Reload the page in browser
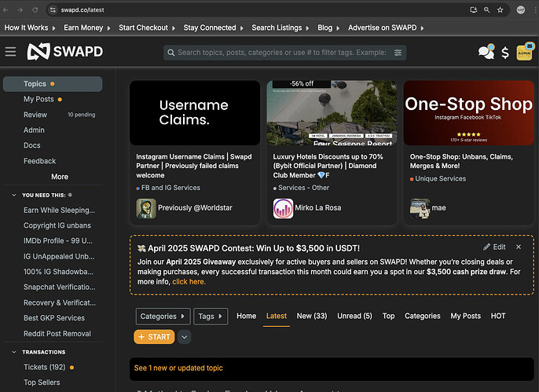539x392 pixels. (35, 10)
